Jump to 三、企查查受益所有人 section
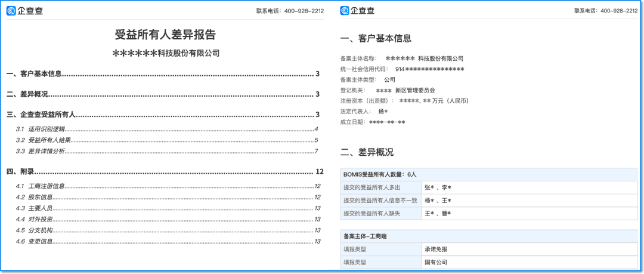 coord(163,115)
